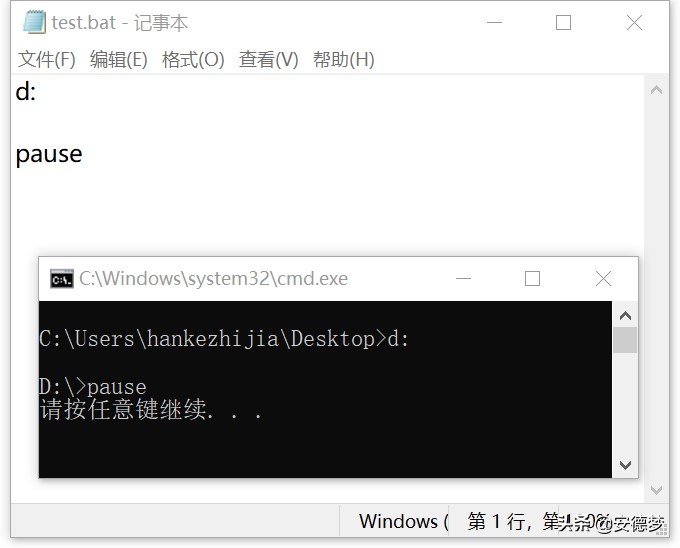680x548 pixels.
Task: Minimize the cmd.exe window
Action: (463, 278)
